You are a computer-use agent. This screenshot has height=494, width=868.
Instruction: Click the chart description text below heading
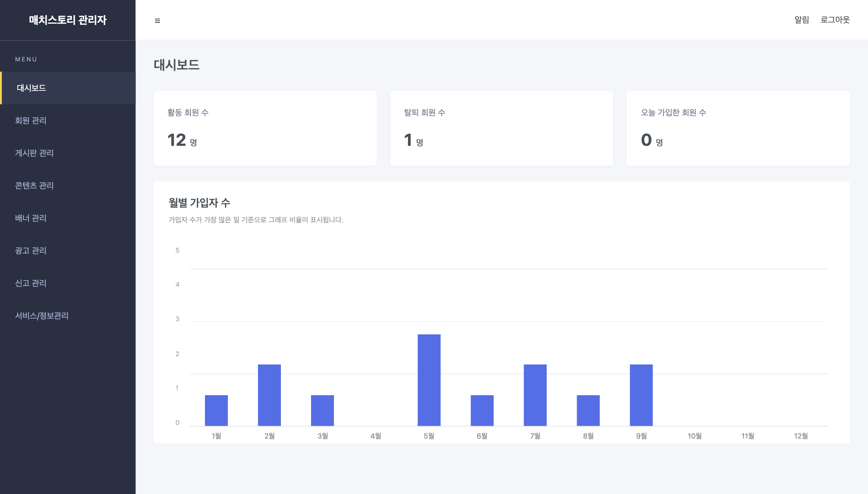pyautogui.click(x=256, y=220)
